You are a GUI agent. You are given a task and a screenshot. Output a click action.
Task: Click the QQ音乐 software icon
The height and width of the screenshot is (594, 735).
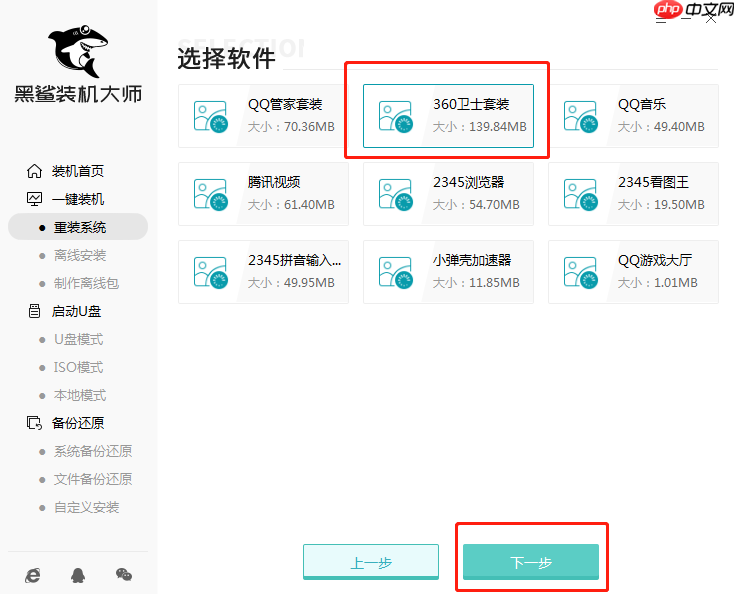coord(580,117)
